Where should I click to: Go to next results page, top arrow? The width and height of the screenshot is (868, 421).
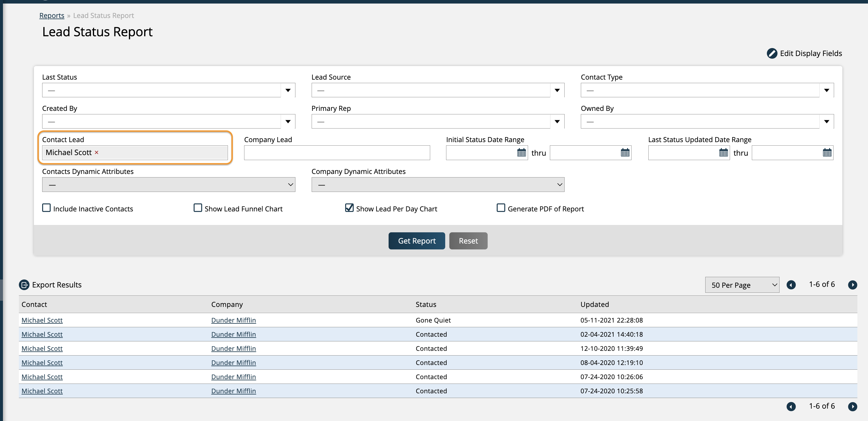pos(852,285)
